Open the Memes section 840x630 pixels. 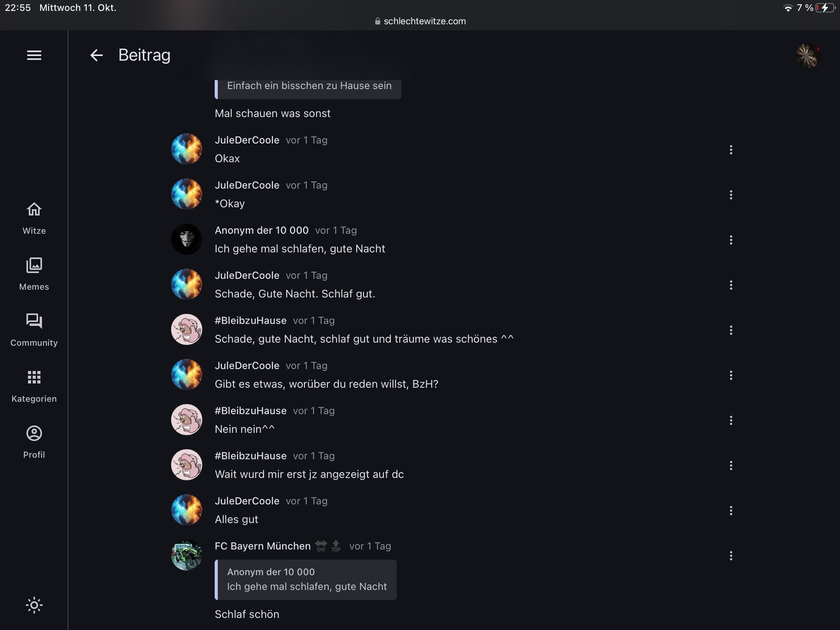[x=34, y=274]
